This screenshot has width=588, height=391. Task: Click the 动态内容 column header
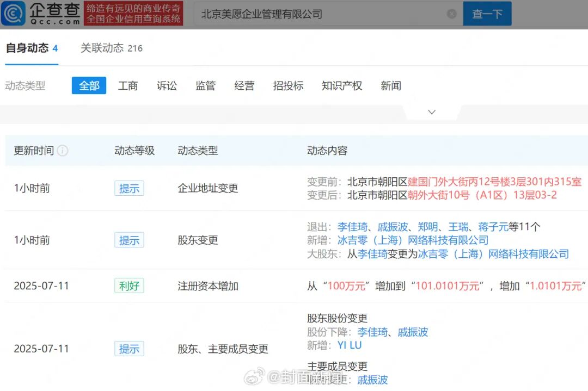point(327,151)
